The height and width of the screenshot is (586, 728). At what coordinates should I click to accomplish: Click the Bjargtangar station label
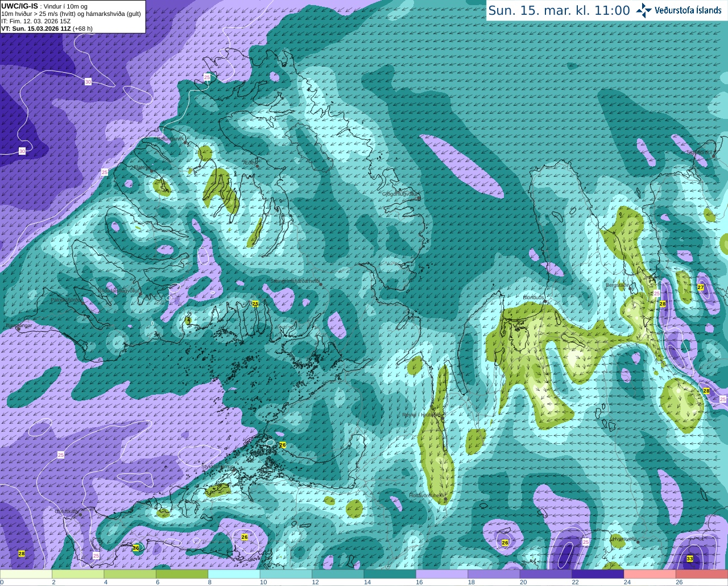(x=18, y=325)
